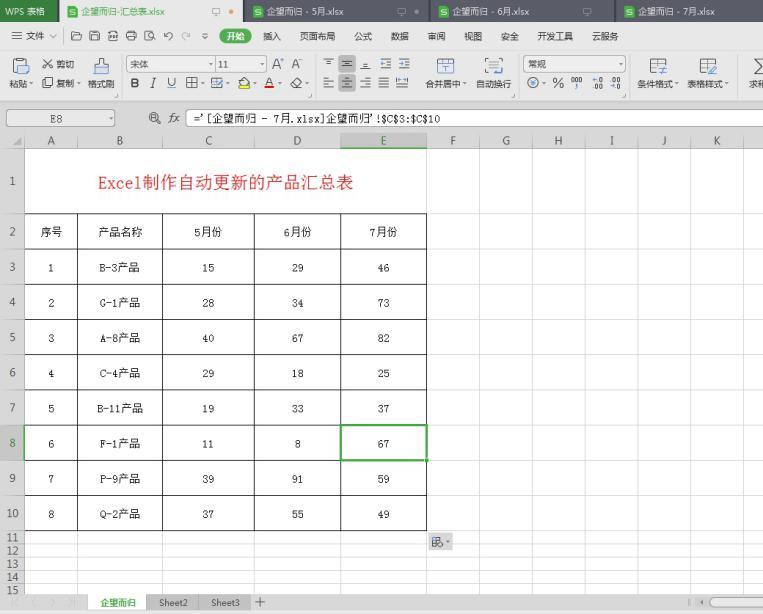Align text to bottom
The width and height of the screenshot is (763, 614).
pos(365,64)
